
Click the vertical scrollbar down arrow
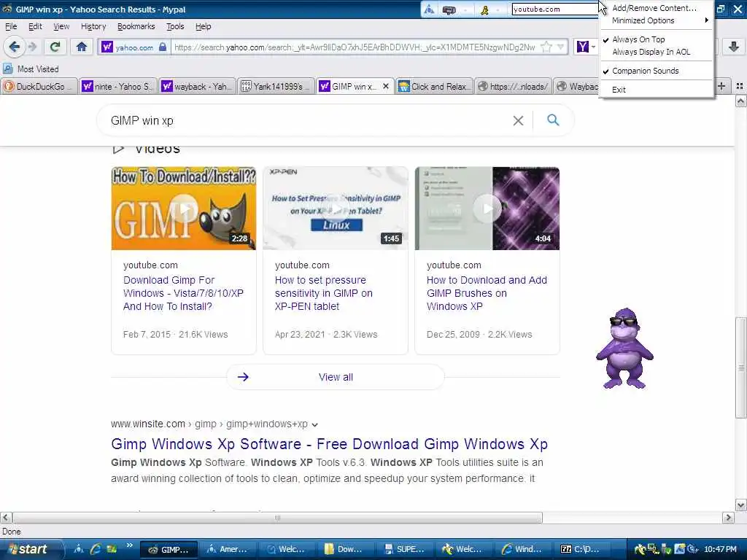click(x=741, y=505)
